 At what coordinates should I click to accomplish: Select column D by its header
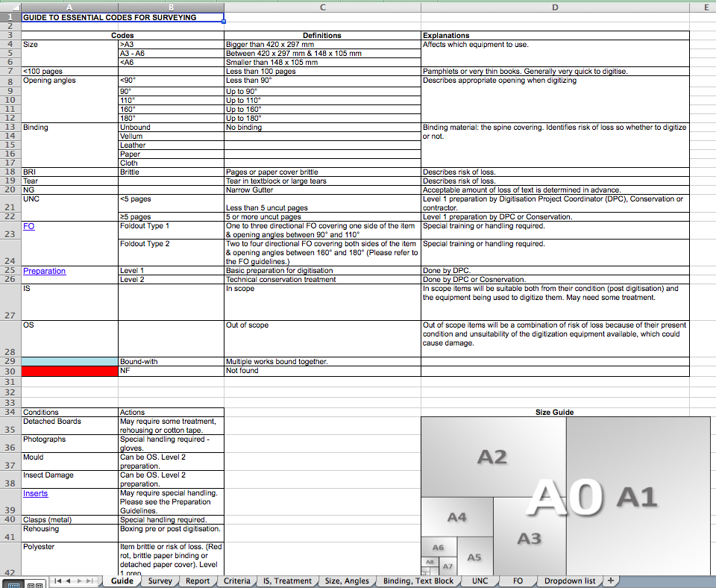point(555,7)
